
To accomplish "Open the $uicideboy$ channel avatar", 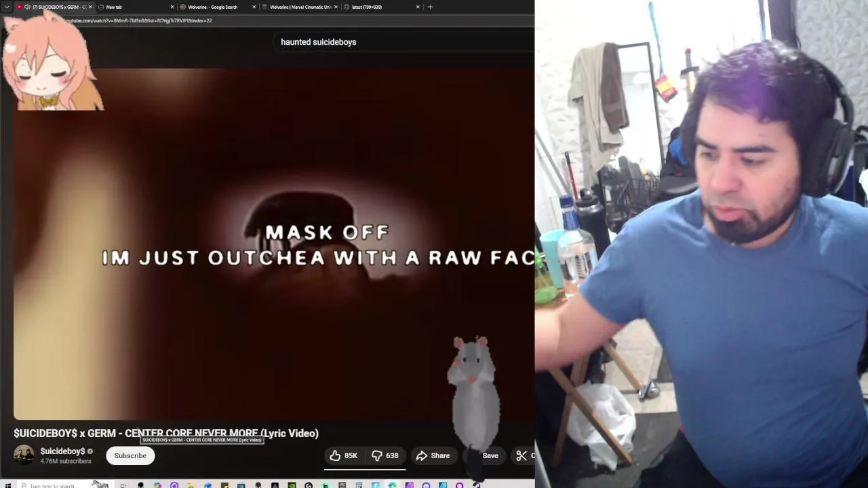I will pyautogui.click(x=24, y=455).
